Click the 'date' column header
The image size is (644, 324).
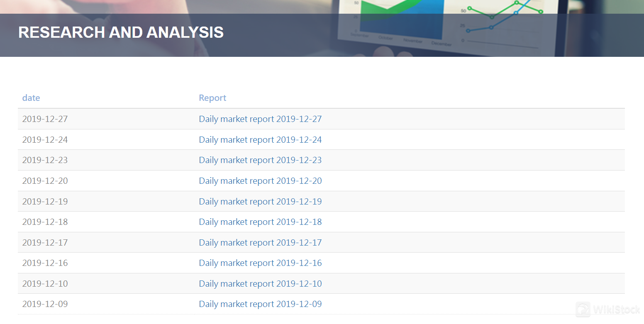click(x=31, y=98)
